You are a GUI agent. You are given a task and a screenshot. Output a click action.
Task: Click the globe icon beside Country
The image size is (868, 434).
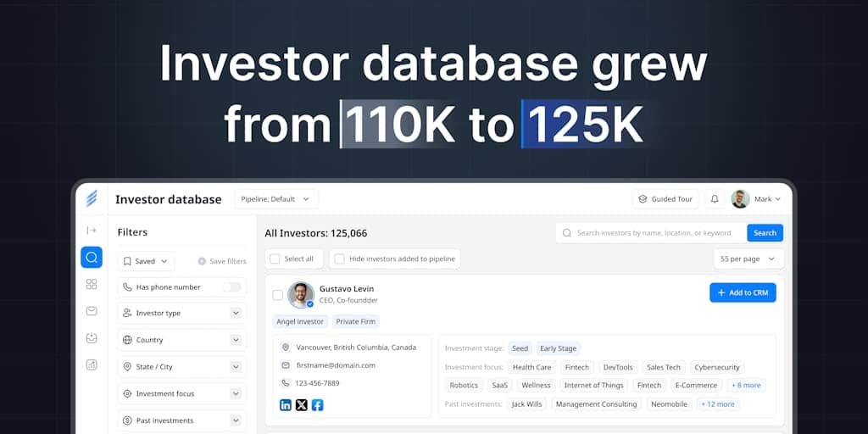click(x=127, y=340)
